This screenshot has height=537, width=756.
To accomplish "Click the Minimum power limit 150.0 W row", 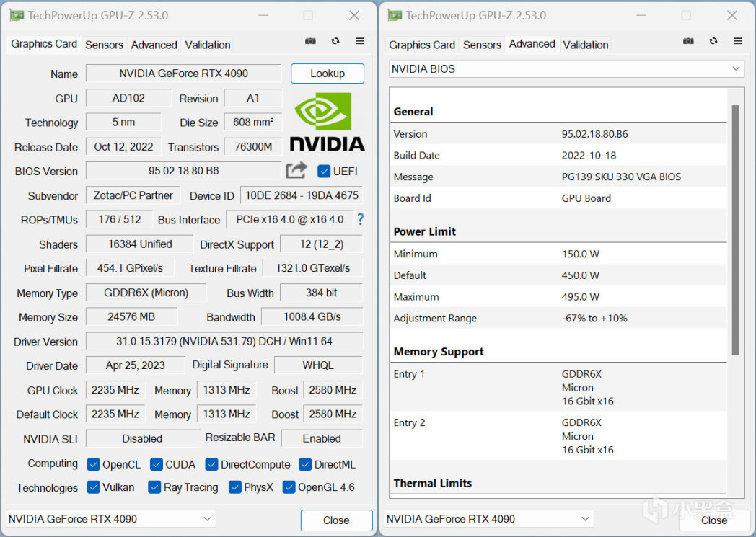I will point(558,254).
